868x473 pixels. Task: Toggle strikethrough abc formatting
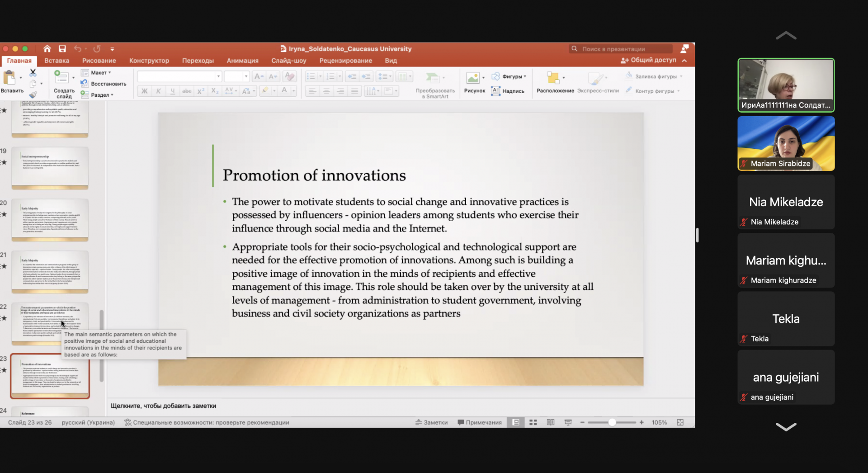[186, 91]
